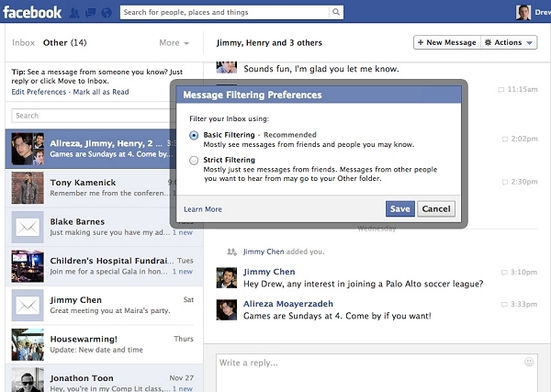The height and width of the screenshot is (392, 551).
Task: Click the message icon beside 3:33pm
Action: (x=504, y=305)
